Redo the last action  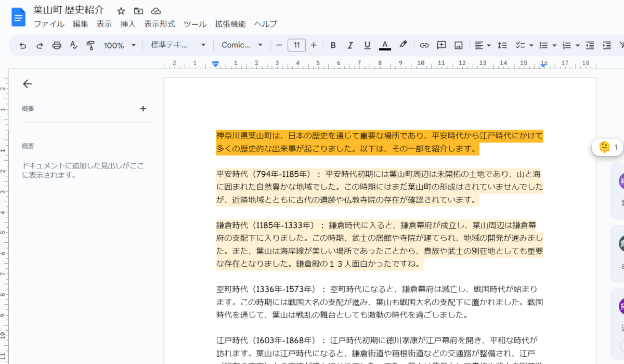pos(40,45)
